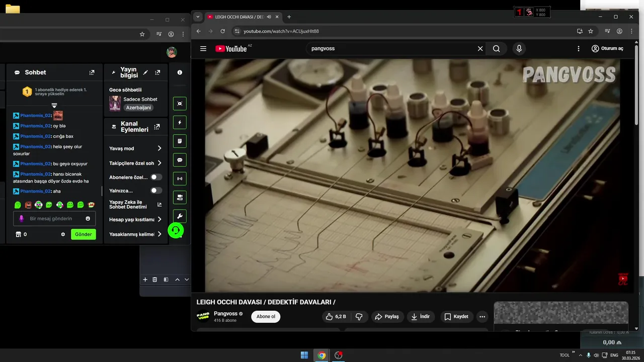This screenshot has height=362, width=644.
Task: Send message with Gönder button
Action: (84, 234)
